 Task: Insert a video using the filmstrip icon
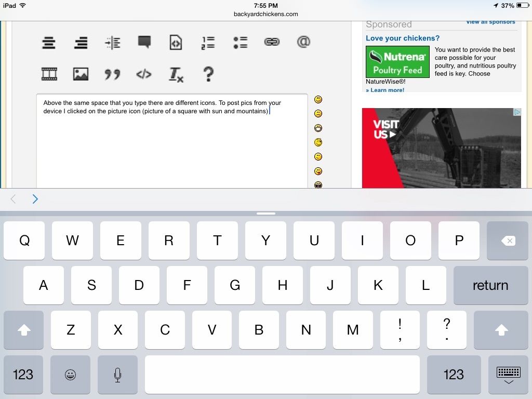click(49, 74)
